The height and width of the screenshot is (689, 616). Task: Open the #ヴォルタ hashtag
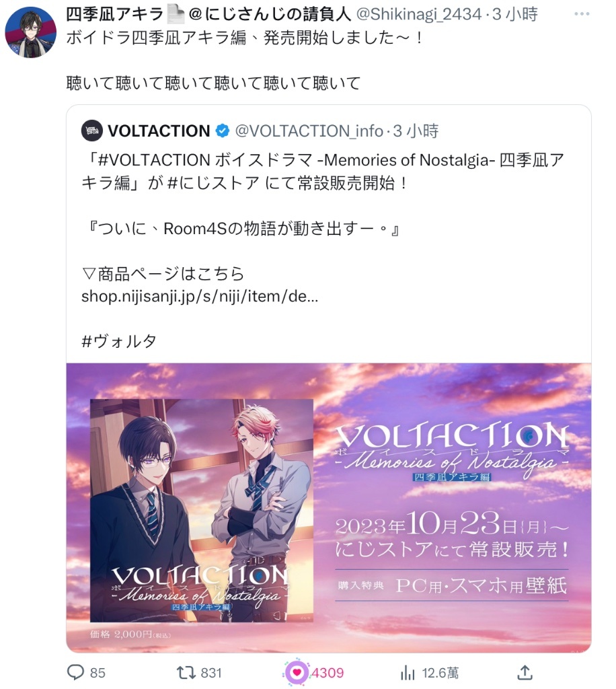(119, 341)
